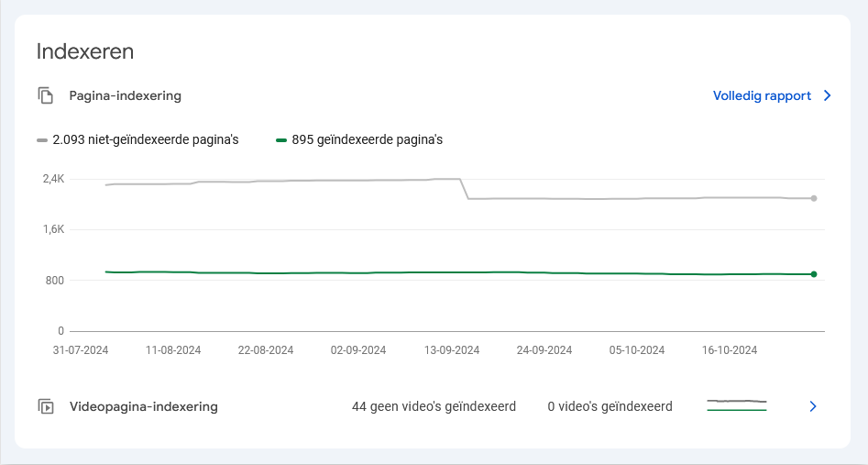
Task: Click the chevron next to Volledig rapport
Action: (828, 95)
